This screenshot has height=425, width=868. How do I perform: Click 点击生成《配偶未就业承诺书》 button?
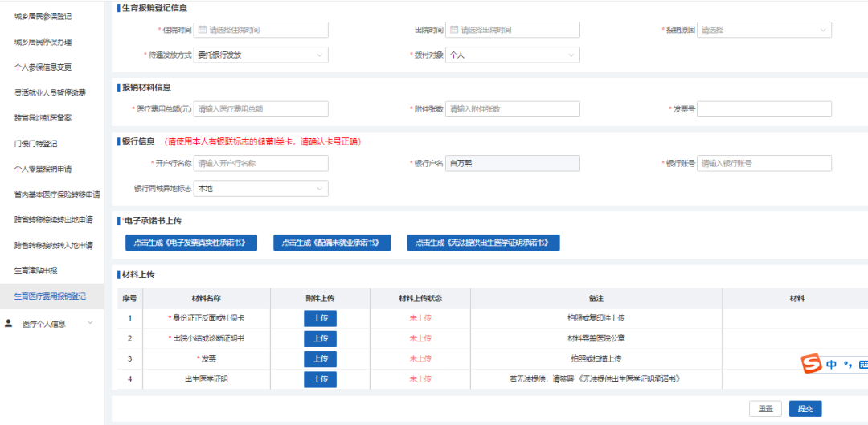(332, 243)
